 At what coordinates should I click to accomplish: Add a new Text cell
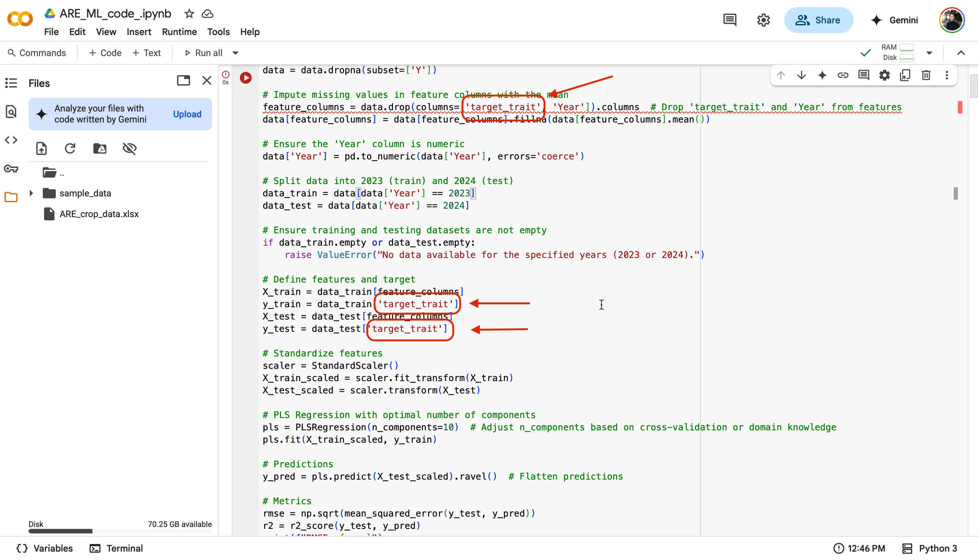pyautogui.click(x=146, y=53)
